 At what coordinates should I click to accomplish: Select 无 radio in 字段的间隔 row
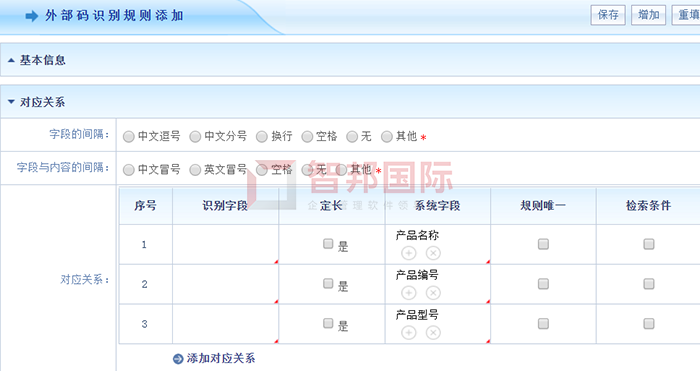tap(352, 137)
